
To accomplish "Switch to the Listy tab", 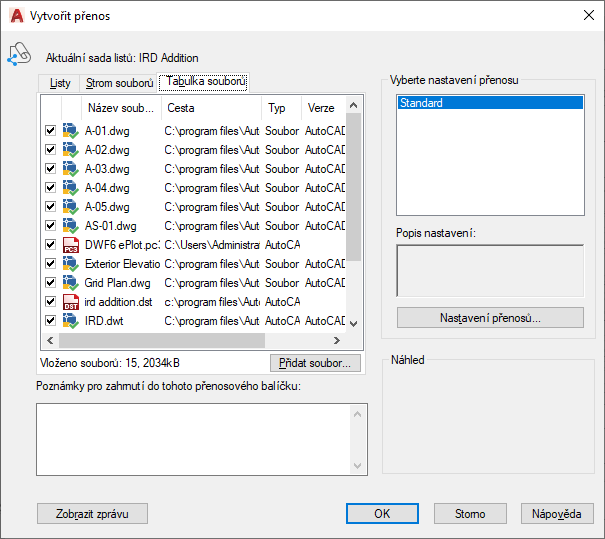I will 60,83.
